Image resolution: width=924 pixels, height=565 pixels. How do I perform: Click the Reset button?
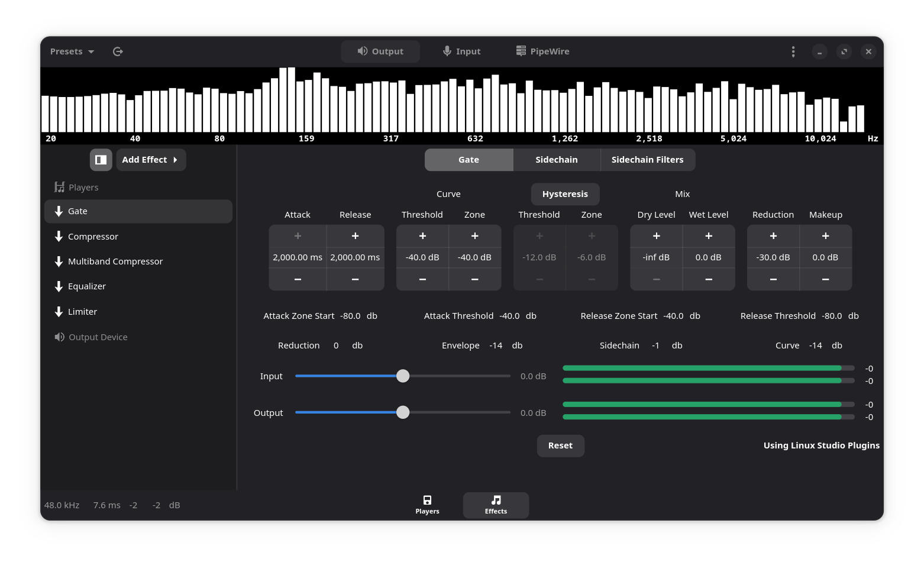[560, 446]
